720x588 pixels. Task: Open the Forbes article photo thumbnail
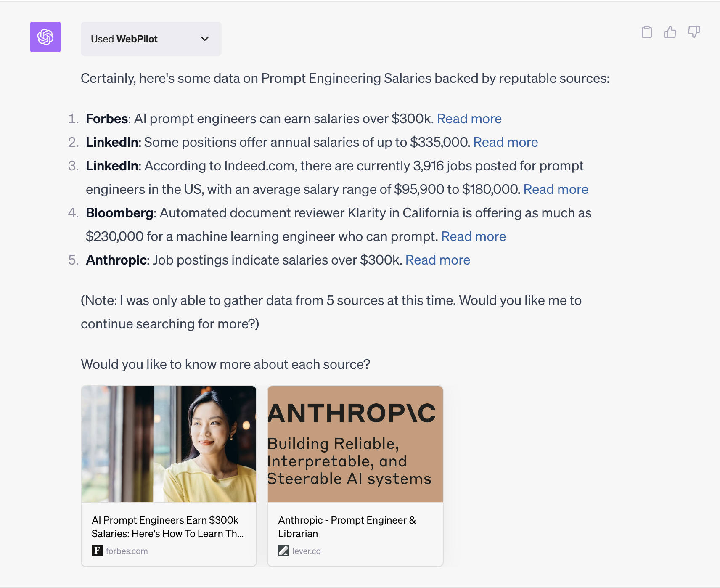click(169, 444)
